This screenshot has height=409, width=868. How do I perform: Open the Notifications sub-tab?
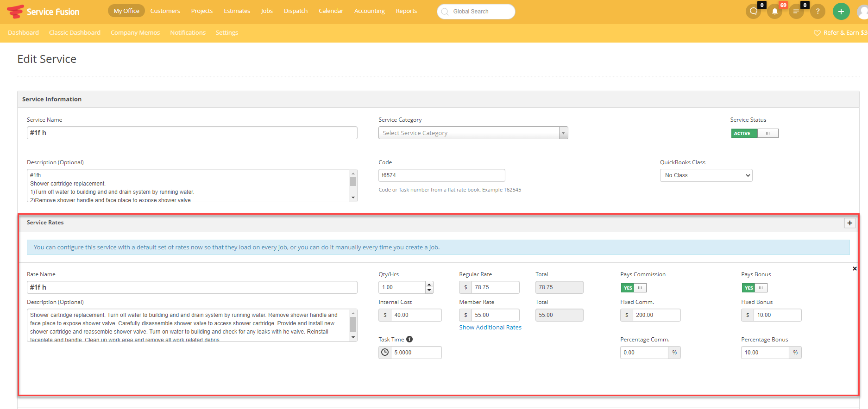(x=188, y=33)
